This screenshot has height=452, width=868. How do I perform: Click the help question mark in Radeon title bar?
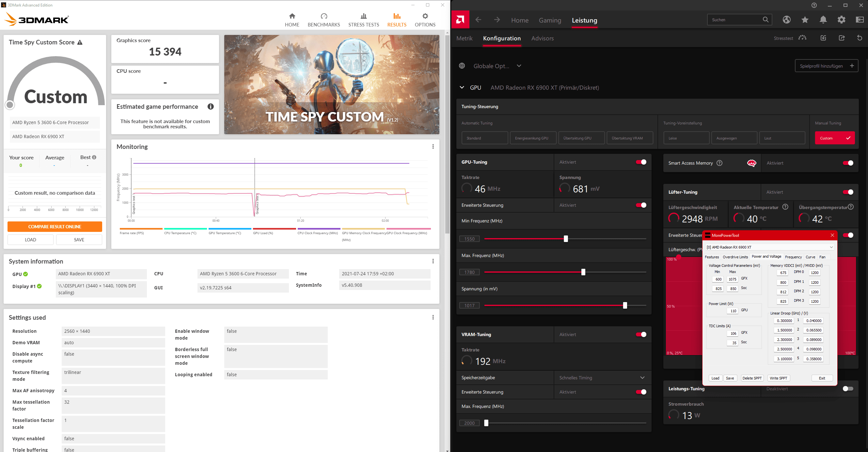[x=814, y=6]
